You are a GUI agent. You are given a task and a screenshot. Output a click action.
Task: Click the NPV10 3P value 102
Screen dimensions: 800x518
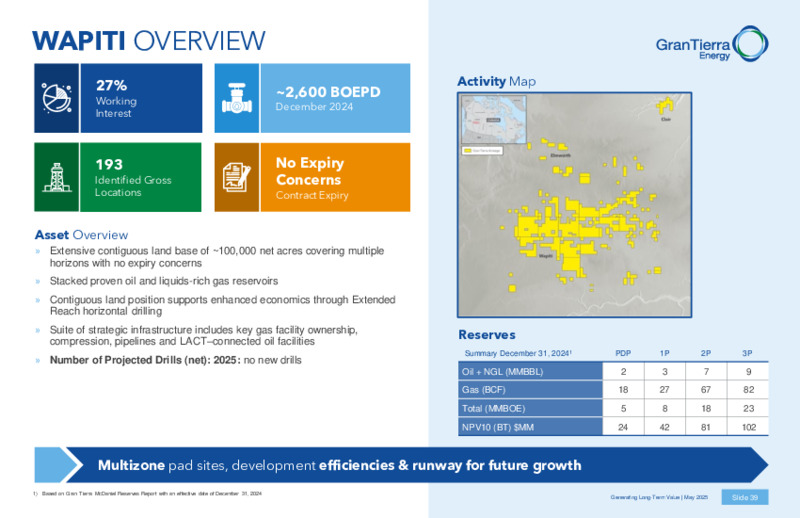point(748,427)
